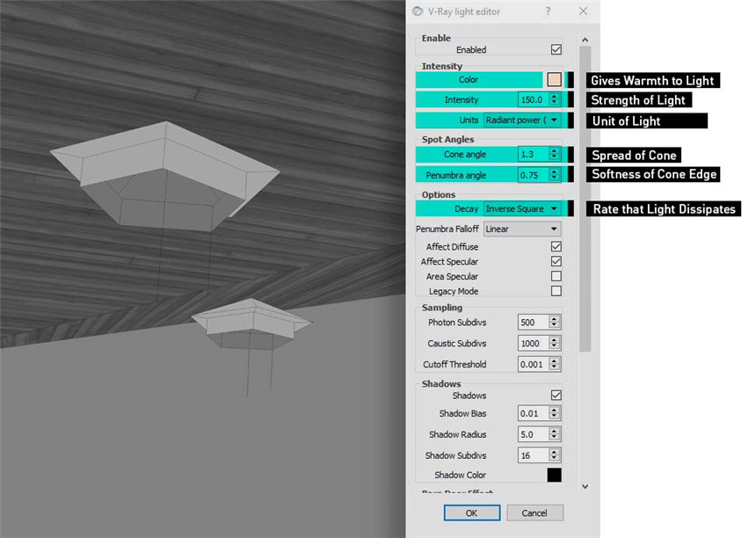
Task: Click the Photon Subdivs value field
Action: (x=532, y=323)
